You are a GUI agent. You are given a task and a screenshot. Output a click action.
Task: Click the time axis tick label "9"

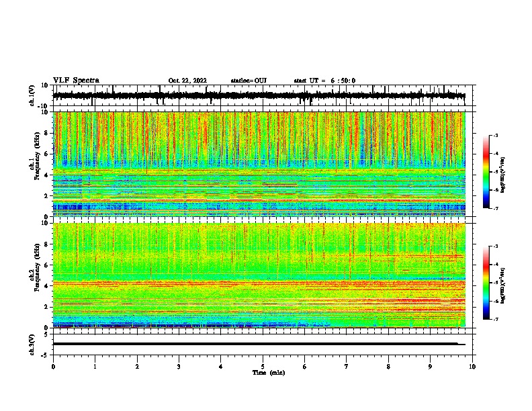(x=430, y=367)
